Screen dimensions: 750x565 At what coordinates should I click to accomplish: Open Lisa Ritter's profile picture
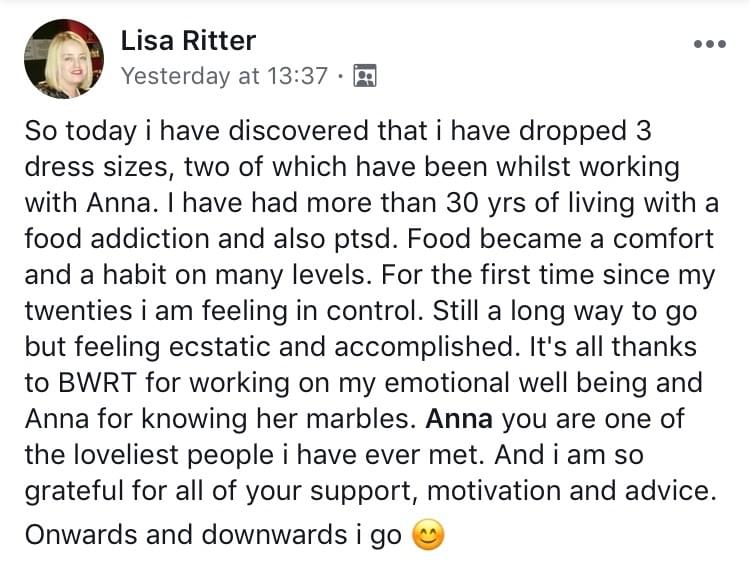tap(64, 59)
